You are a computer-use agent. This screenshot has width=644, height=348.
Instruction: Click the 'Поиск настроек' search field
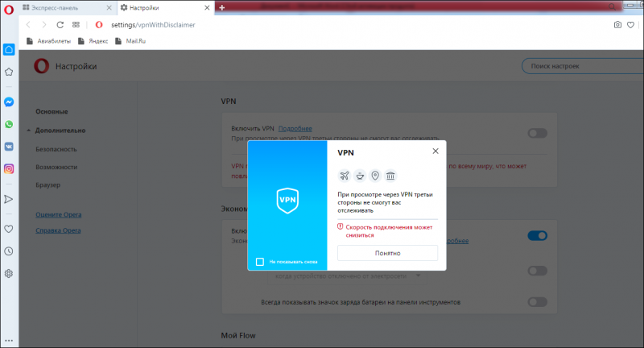(582, 66)
